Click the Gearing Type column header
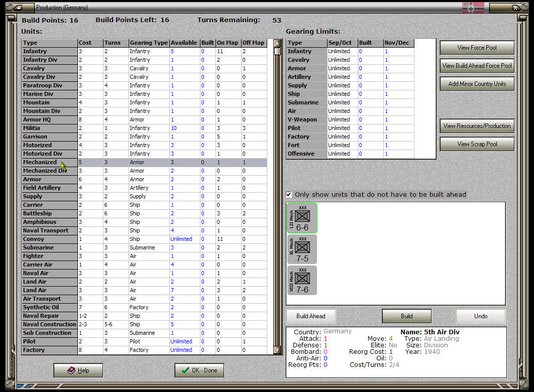Screen dimensions: 534x392 coord(149,43)
